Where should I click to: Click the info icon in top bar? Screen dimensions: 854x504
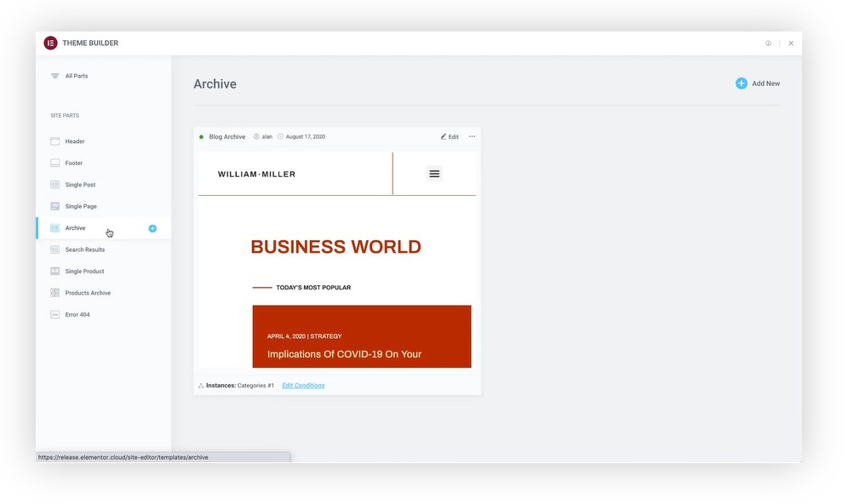point(768,43)
